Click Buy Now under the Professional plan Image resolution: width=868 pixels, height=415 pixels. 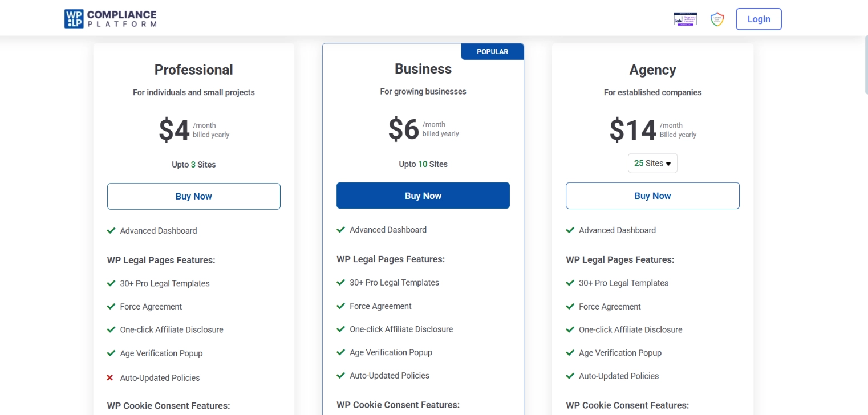click(193, 196)
